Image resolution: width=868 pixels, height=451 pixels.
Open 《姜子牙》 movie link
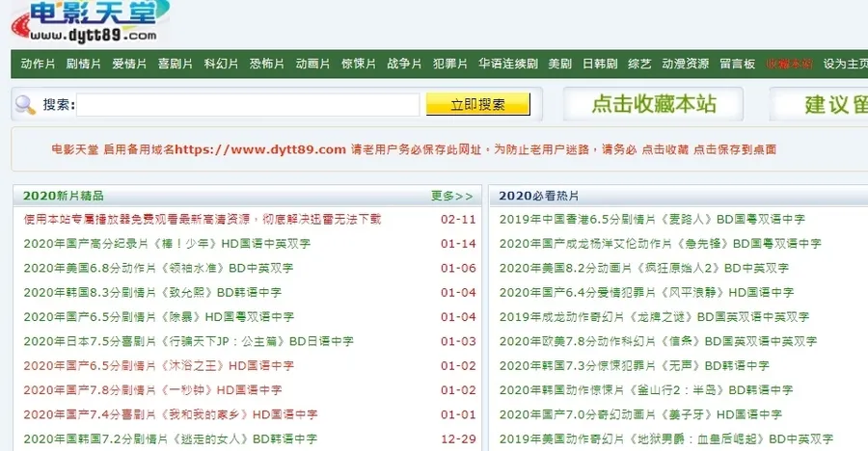tap(640, 414)
